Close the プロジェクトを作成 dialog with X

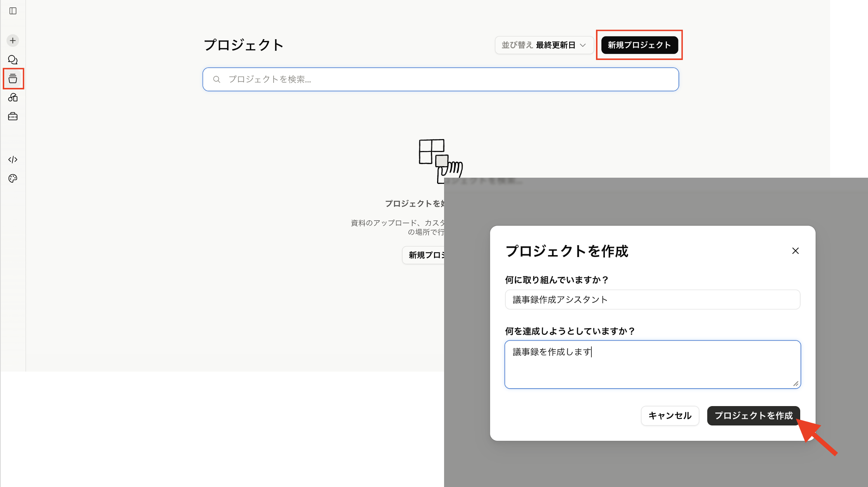point(796,251)
